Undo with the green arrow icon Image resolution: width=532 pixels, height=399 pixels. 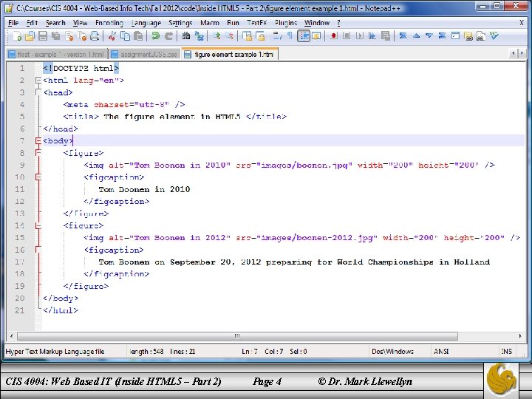(155, 35)
